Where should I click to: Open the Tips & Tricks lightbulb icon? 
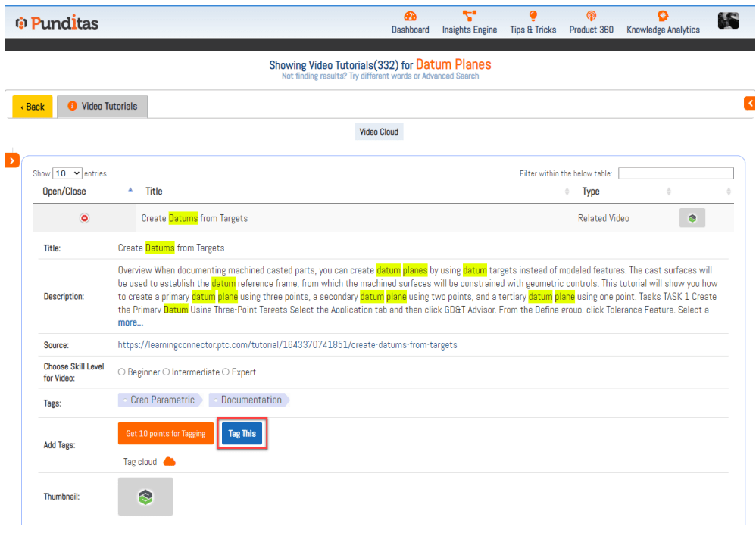(533, 17)
